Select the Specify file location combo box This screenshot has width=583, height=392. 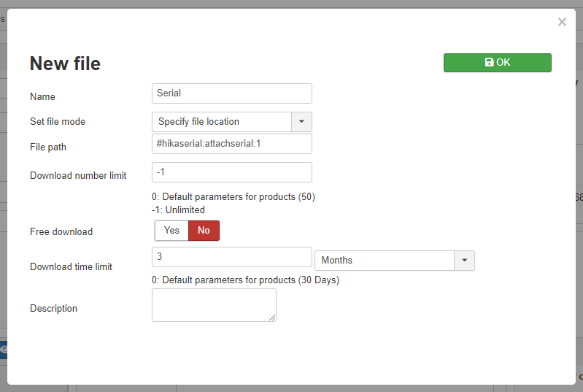point(231,122)
